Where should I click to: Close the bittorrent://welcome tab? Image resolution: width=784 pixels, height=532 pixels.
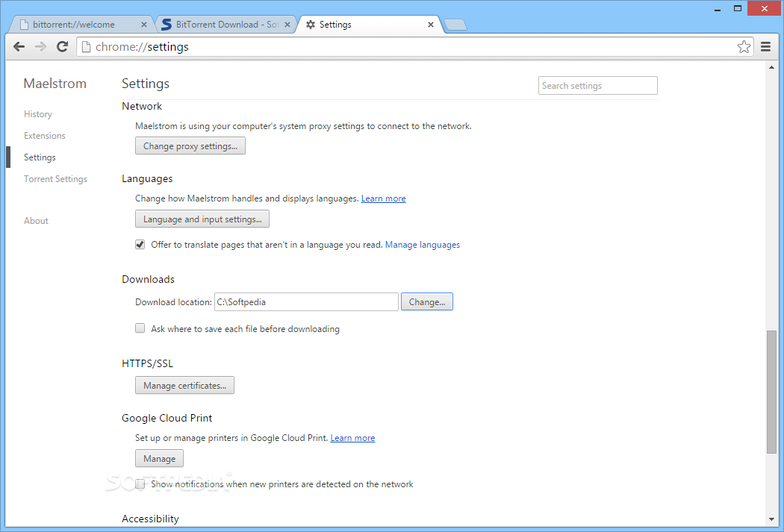144,25
